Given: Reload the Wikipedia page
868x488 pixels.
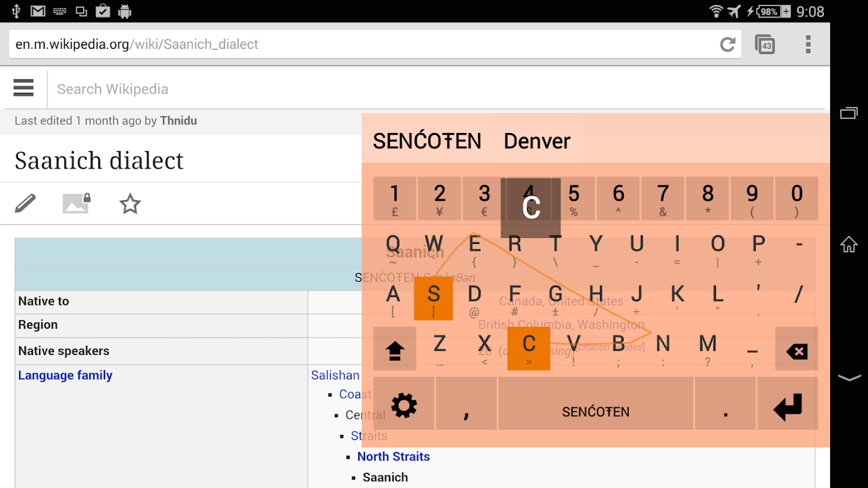Looking at the screenshot, I should (x=727, y=45).
